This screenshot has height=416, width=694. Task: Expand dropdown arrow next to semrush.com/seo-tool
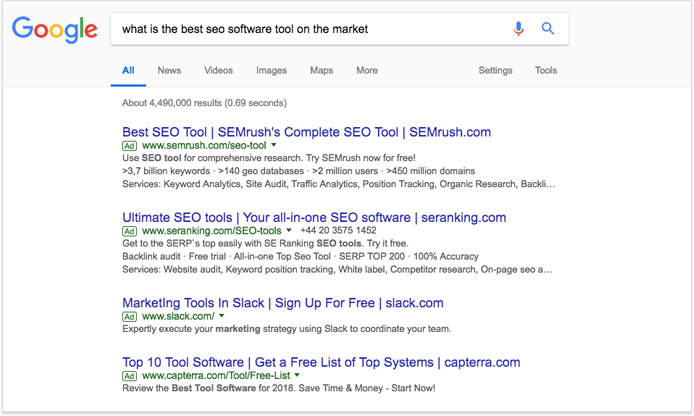[x=274, y=145]
